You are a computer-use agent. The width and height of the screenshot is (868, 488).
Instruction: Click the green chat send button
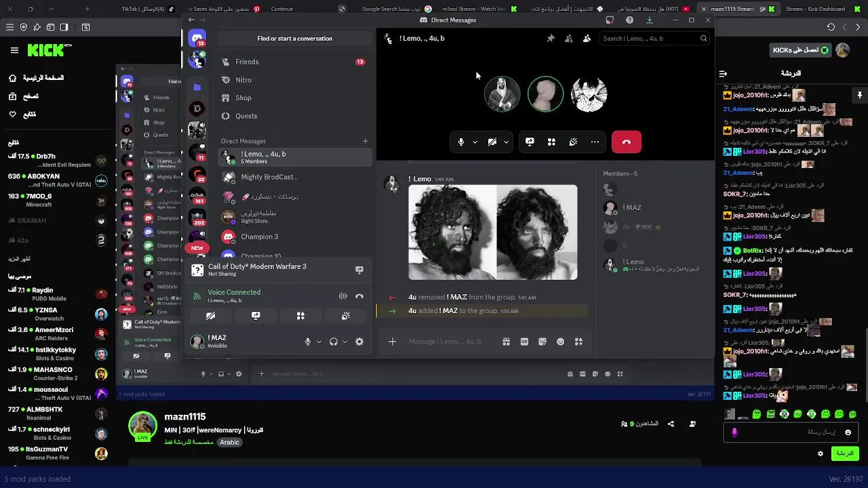click(x=845, y=453)
